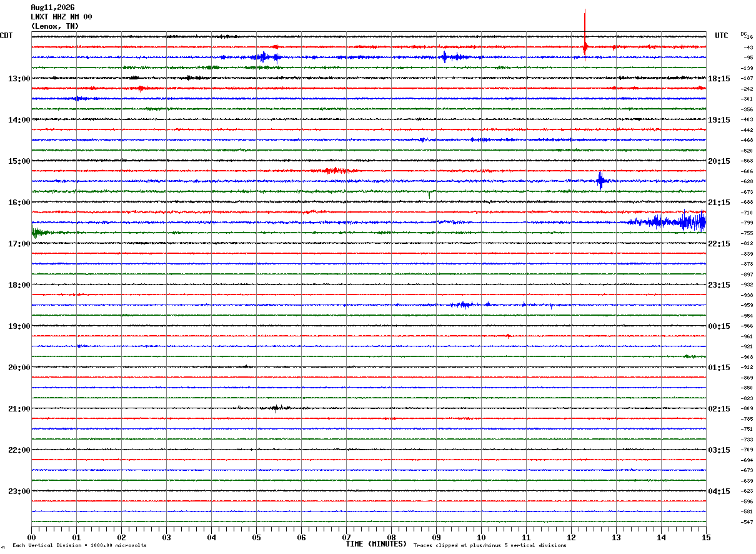This screenshot has width=756, height=554.
Task: Select the 22:00 CDT row label
Action: point(19,450)
